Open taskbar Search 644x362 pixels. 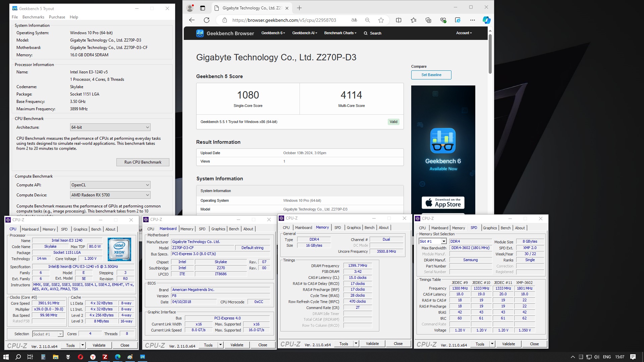point(18,357)
